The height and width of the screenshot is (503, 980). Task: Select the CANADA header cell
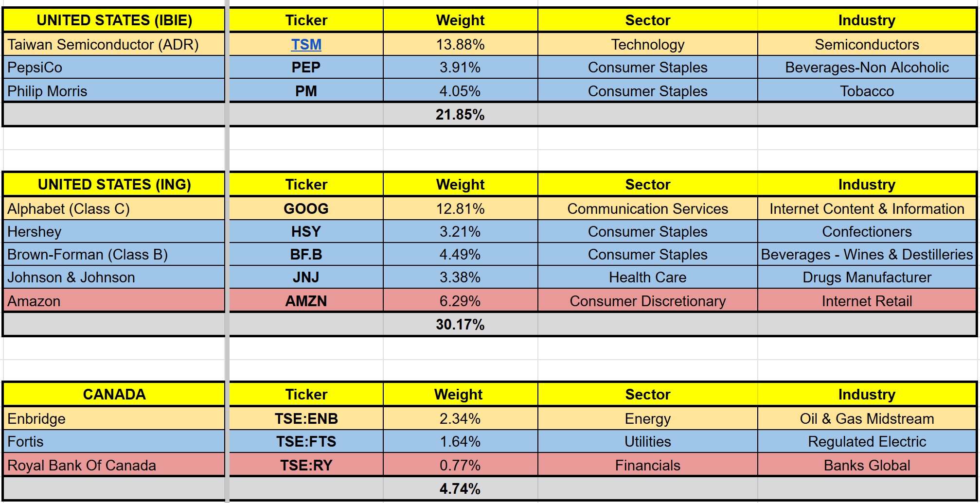coord(114,395)
